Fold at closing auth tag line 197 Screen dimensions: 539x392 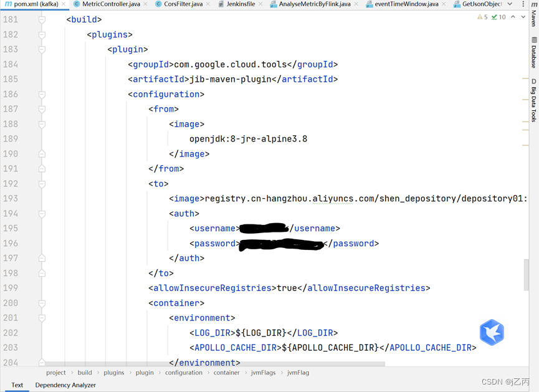tap(42, 258)
